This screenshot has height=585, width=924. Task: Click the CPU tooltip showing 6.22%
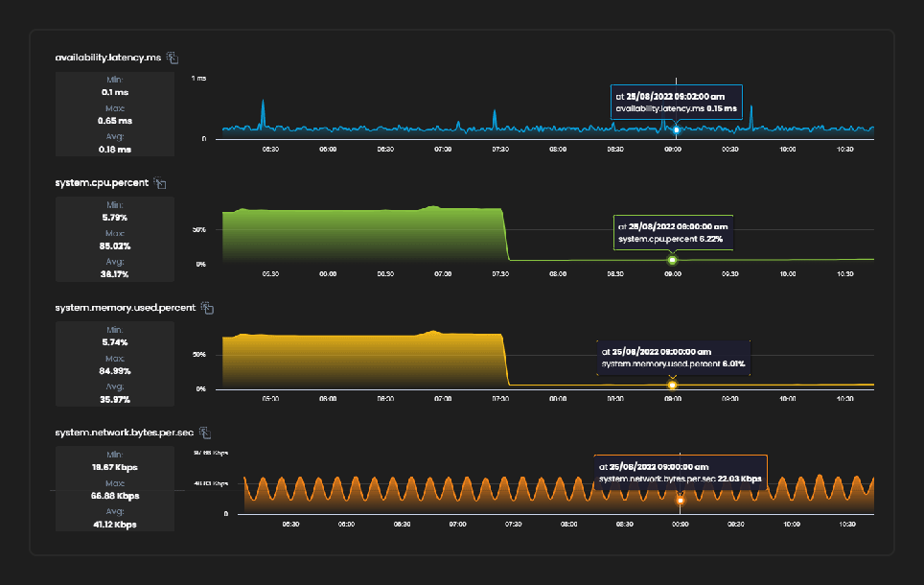[x=674, y=233]
